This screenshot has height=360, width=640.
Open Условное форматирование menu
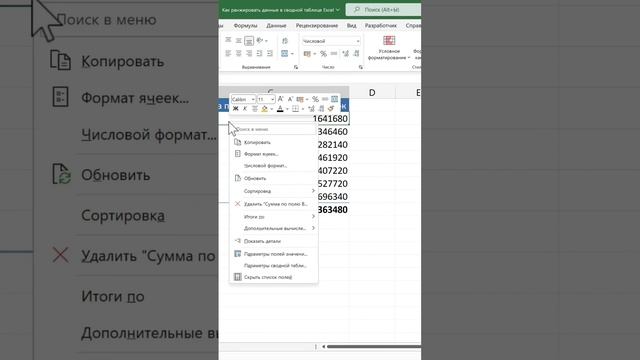click(x=389, y=49)
